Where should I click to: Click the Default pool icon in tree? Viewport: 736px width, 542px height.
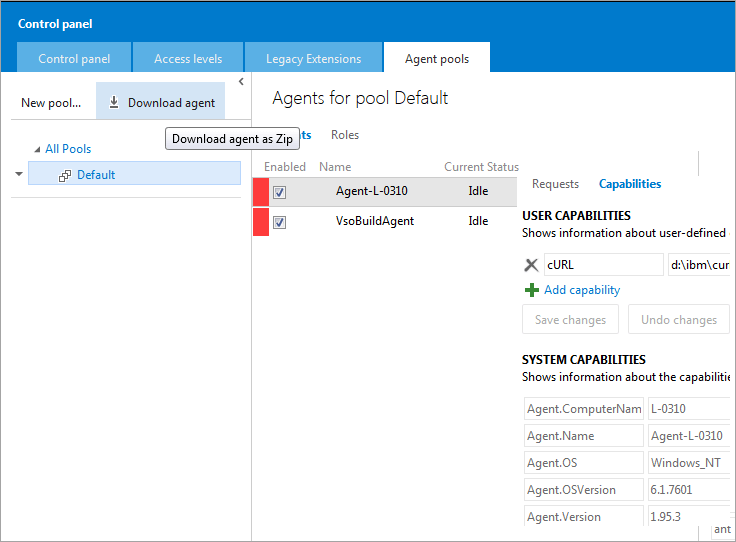65,175
